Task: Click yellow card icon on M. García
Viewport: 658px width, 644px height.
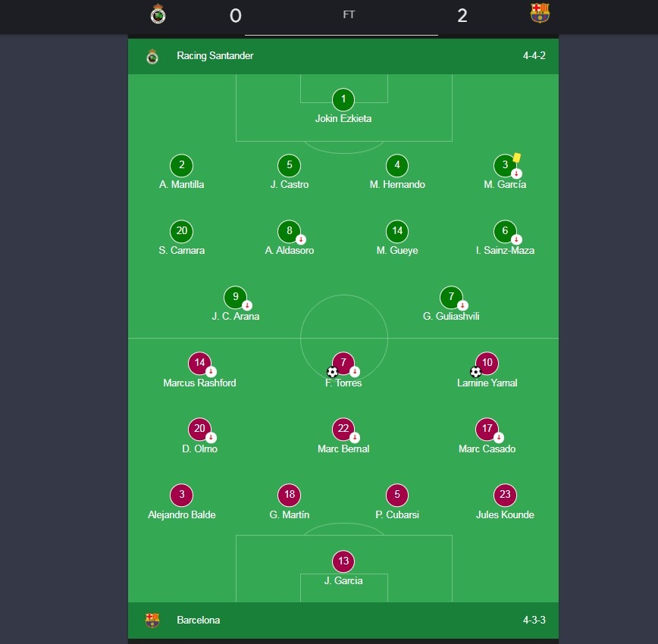Action: [x=517, y=158]
